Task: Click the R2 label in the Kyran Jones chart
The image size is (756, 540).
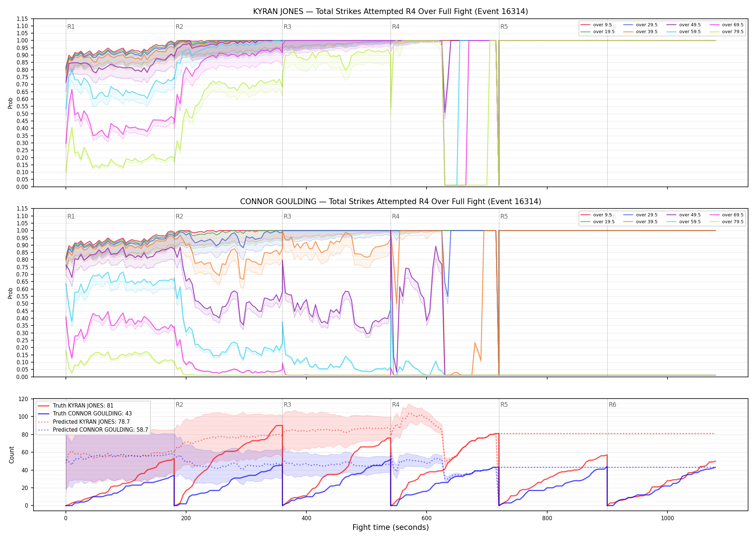Action: [x=179, y=27]
